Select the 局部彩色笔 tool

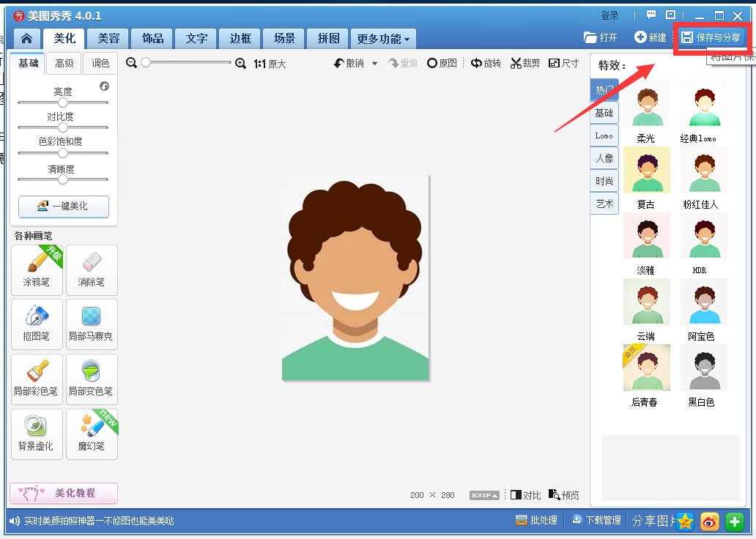[x=37, y=379]
